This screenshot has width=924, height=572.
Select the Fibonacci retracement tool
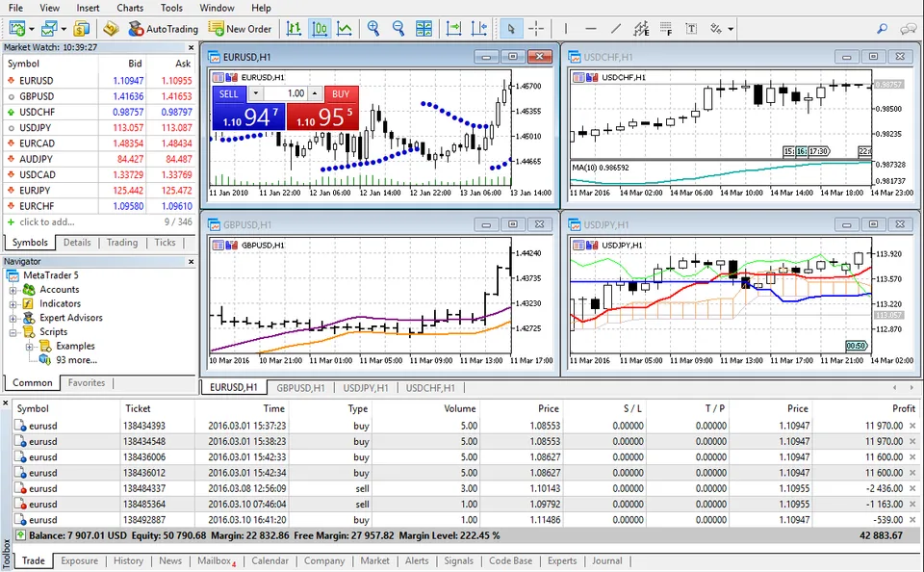(x=666, y=28)
